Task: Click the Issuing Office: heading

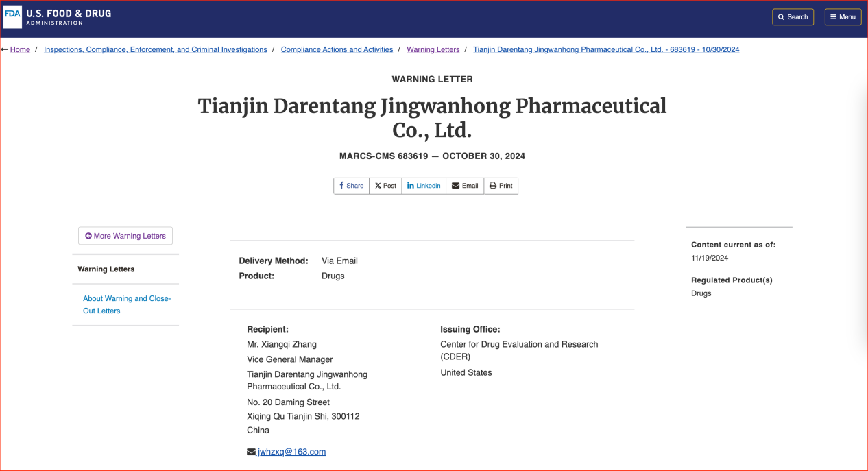Action: coord(470,329)
